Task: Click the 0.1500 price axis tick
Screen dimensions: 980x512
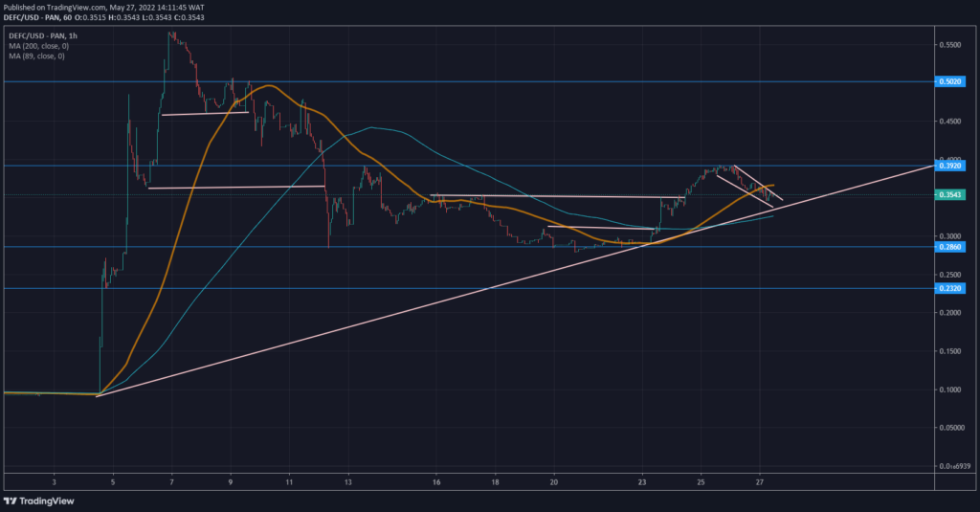Action: [950, 351]
